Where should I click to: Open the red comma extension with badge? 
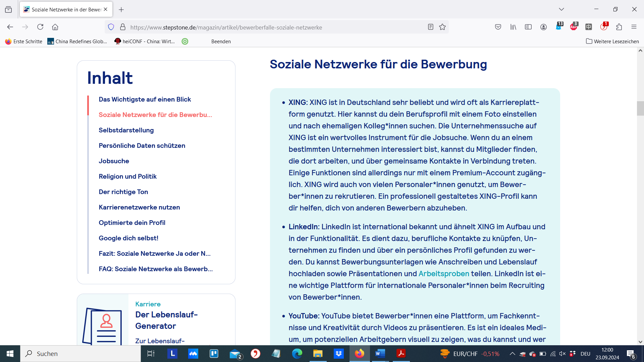604,26
